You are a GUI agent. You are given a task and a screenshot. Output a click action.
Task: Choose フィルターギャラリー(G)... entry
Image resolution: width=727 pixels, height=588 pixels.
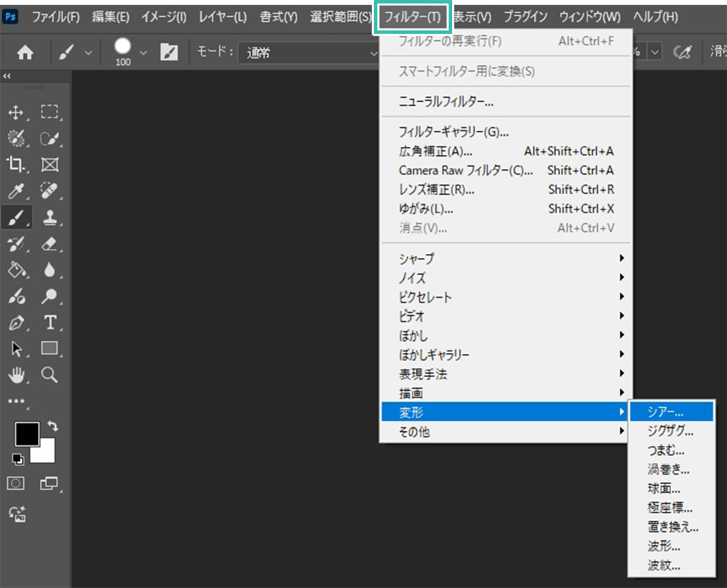click(x=506, y=132)
